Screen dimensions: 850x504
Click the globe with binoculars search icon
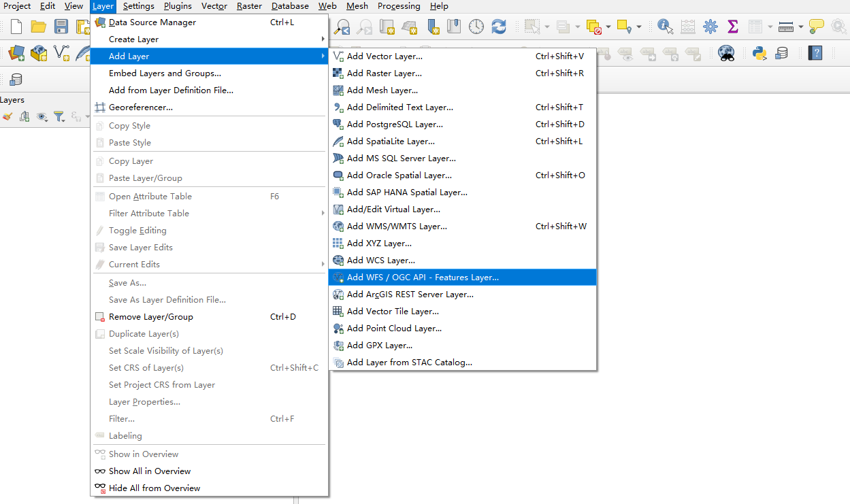click(727, 52)
